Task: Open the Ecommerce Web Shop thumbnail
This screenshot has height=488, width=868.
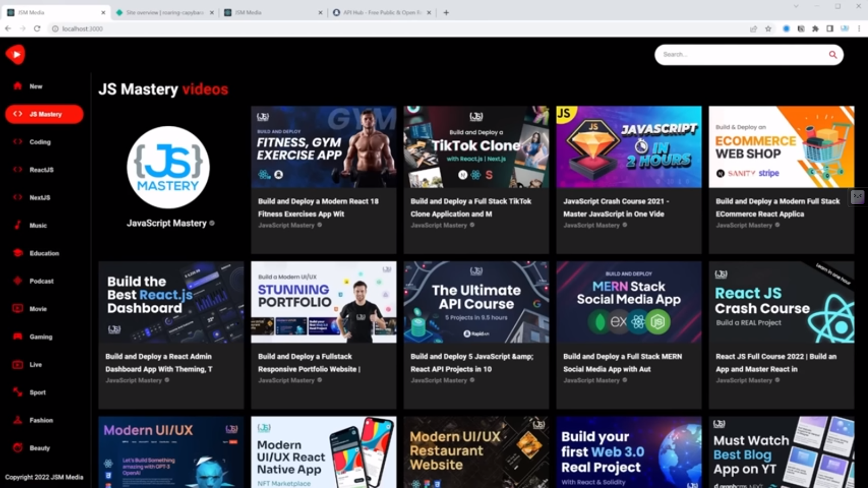Action: (781, 147)
